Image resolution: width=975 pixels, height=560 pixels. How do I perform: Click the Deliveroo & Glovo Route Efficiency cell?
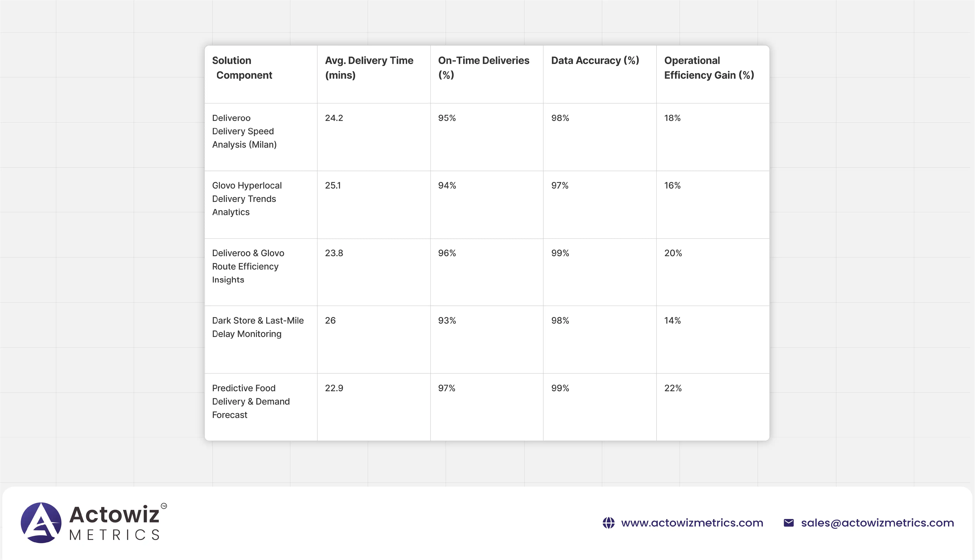[x=248, y=266]
